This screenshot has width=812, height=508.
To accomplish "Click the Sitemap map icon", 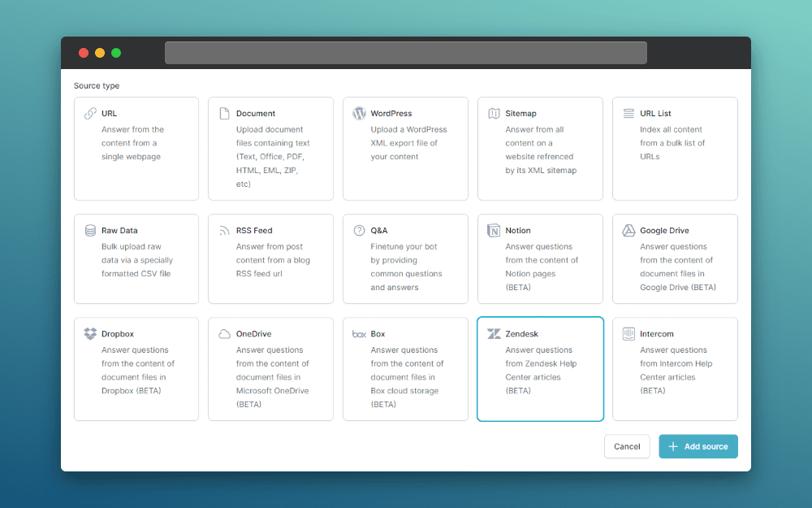I will 494,114.
